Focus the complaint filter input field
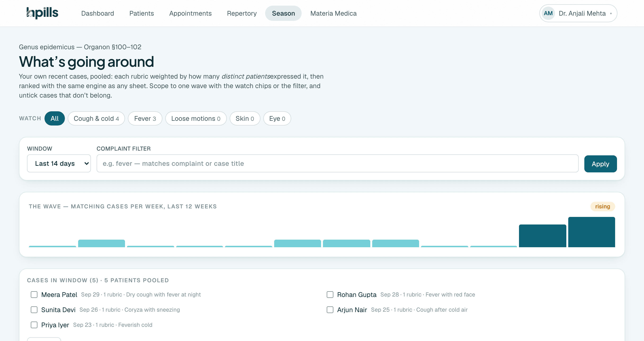The width and height of the screenshot is (644, 341). tap(337, 163)
